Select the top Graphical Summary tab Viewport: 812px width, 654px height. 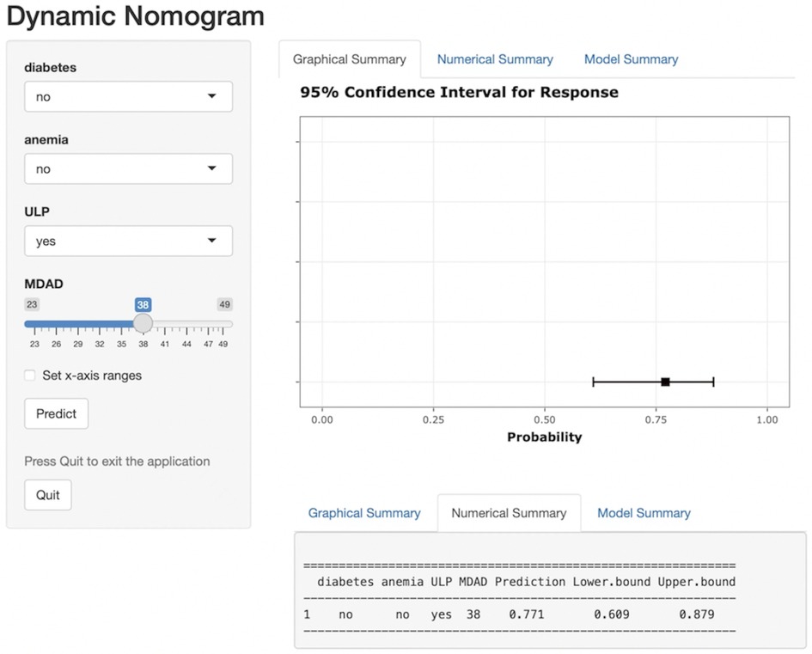pos(349,59)
